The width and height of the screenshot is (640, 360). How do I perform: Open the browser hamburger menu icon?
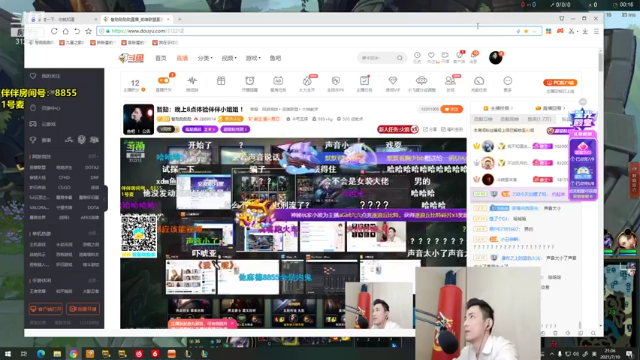596,31
